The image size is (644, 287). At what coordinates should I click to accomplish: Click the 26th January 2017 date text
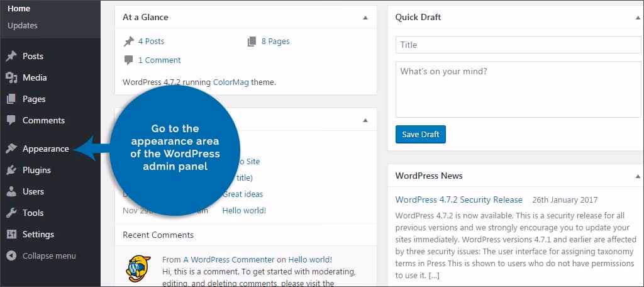[565, 200]
